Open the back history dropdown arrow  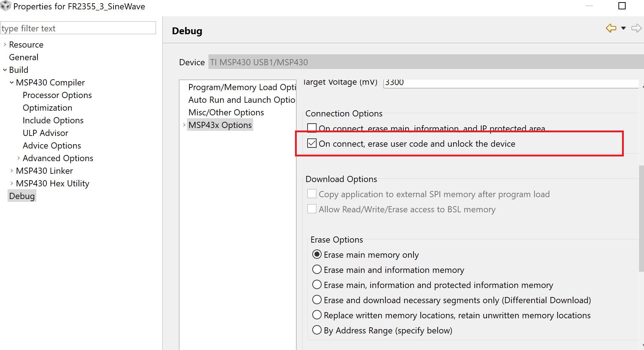(x=623, y=28)
